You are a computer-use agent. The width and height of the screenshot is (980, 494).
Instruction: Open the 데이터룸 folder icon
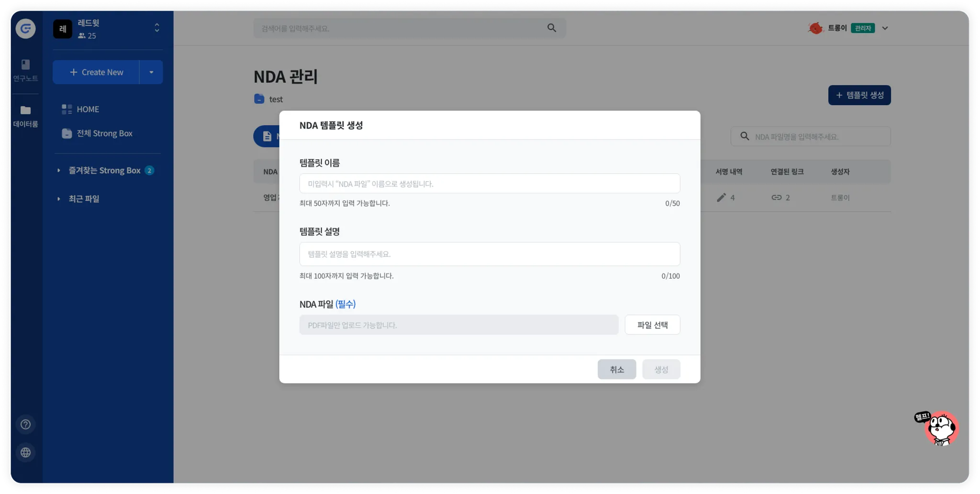25,110
